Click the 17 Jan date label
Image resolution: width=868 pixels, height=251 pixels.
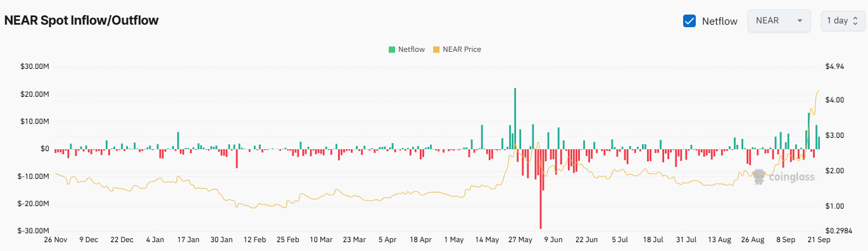pos(188,240)
